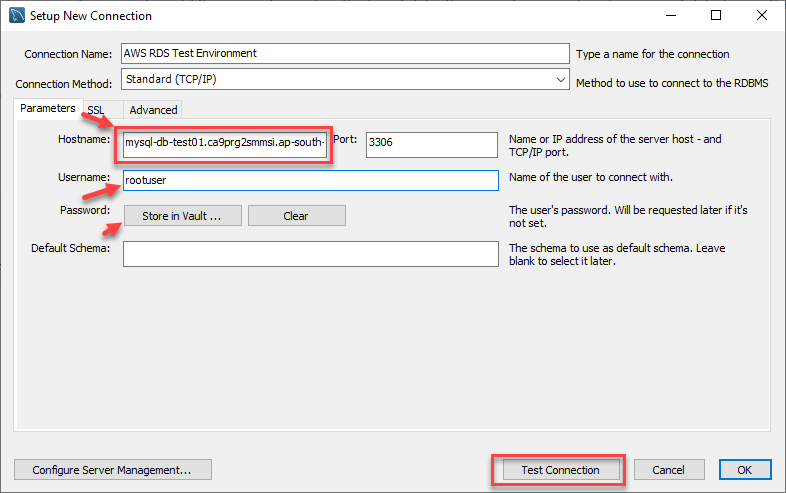Click the Username label
Screen dimensions: 786x493
pyautogui.click(x=84, y=177)
